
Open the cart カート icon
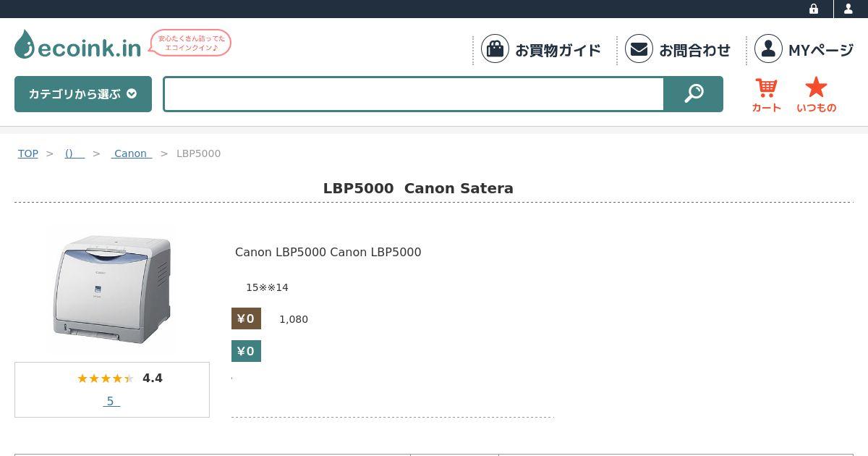[766, 95]
